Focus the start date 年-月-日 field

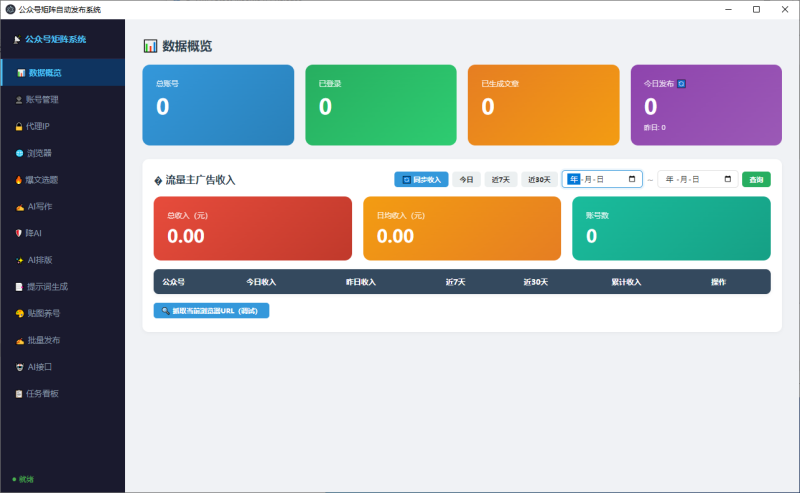[x=602, y=179]
